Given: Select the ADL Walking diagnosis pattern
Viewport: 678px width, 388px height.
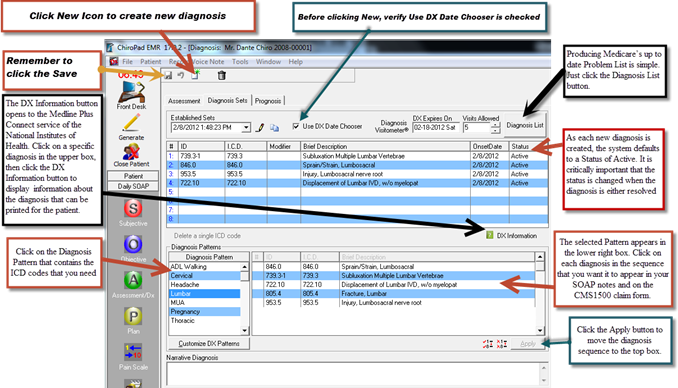Looking at the screenshot, I should coord(205,266).
